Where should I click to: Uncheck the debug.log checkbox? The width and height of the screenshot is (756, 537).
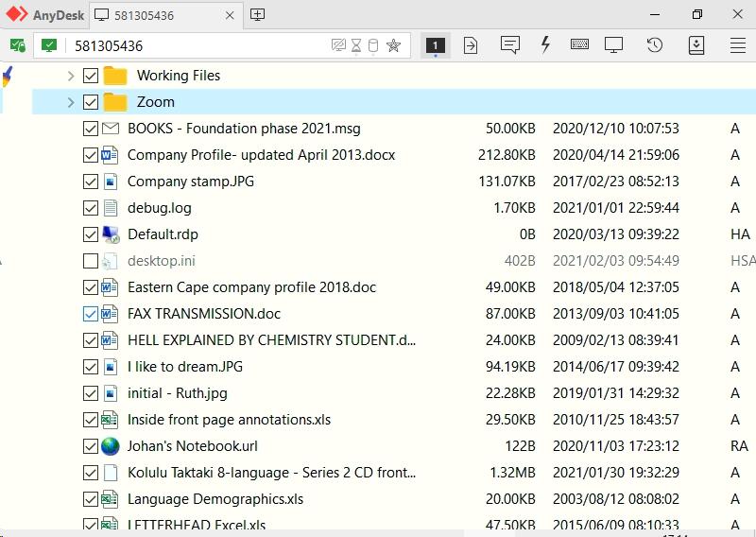(91, 208)
